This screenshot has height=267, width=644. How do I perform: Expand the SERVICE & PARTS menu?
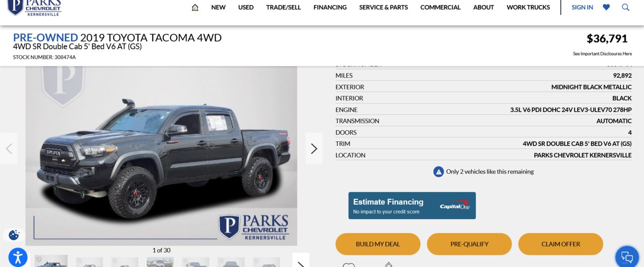(384, 8)
